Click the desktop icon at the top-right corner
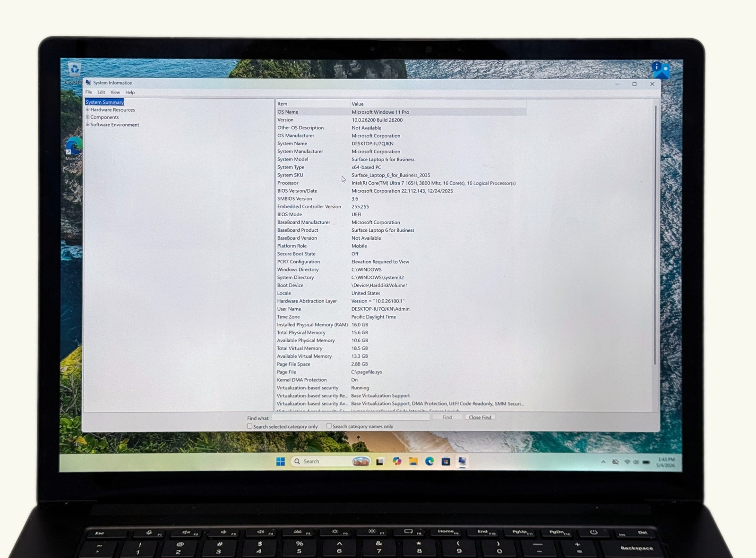The width and height of the screenshot is (756, 558). pos(661,71)
